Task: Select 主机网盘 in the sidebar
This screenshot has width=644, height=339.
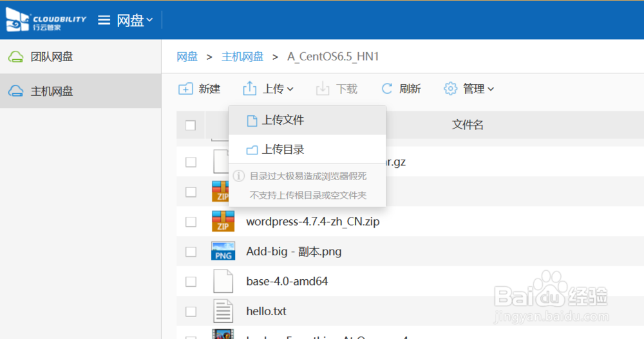Action: pos(80,91)
